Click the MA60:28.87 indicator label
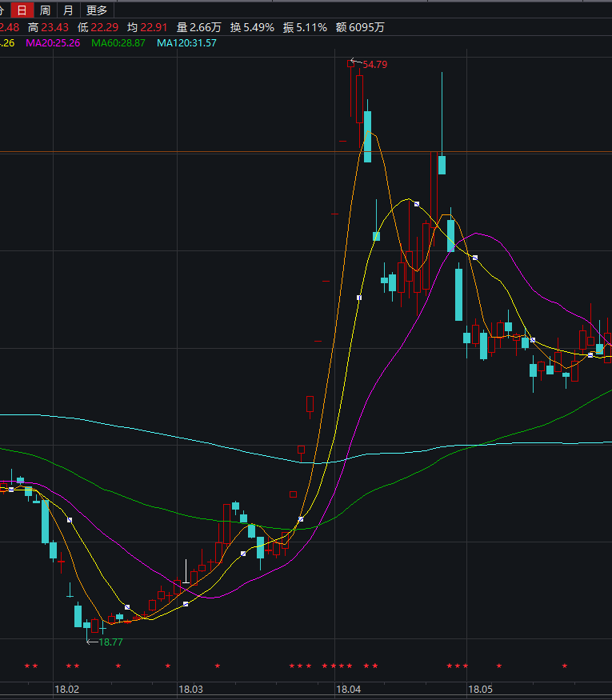Viewport: 612px width, 700px height. [x=118, y=43]
